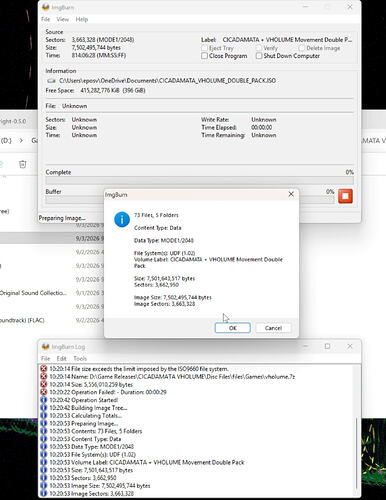Confirm the dialog with OK
Image resolution: width=386 pixels, height=500 pixels.
pos(233,328)
